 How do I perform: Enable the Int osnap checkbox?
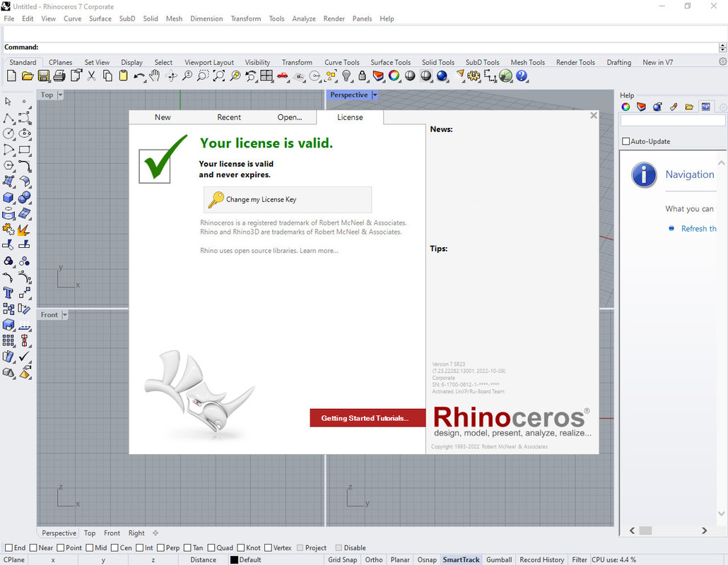pyautogui.click(x=140, y=548)
